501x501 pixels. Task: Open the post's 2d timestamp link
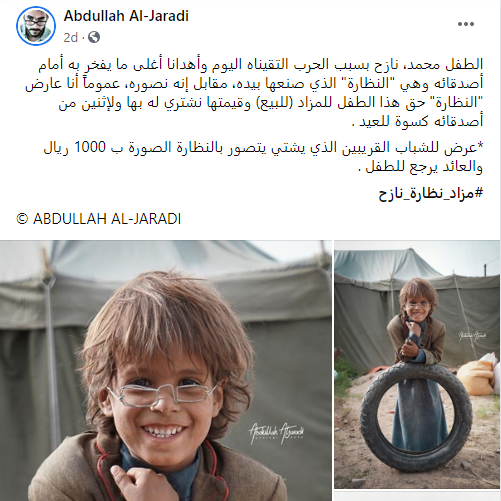pyautogui.click(x=70, y=37)
